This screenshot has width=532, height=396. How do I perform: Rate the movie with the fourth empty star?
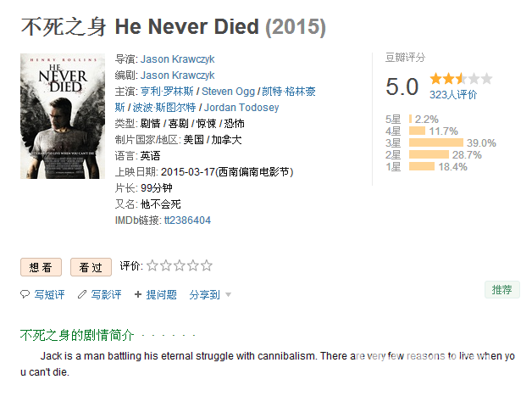tap(193, 265)
